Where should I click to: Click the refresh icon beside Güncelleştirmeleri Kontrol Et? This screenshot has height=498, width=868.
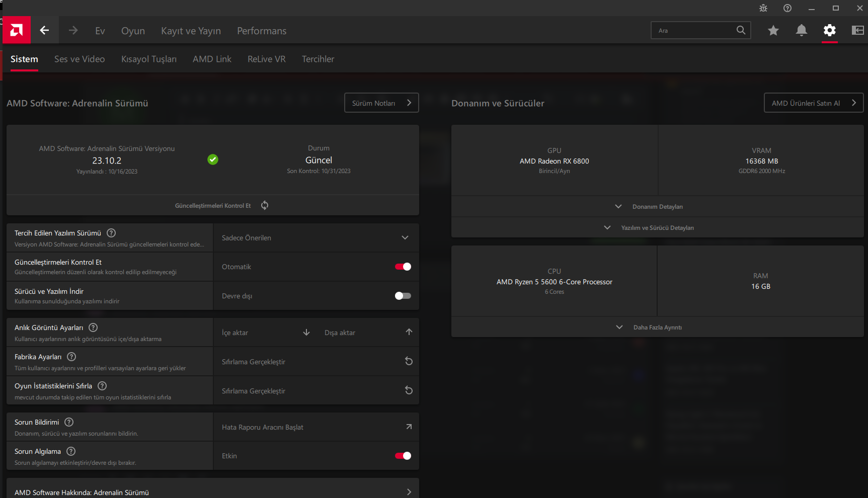click(x=265, y=205)
